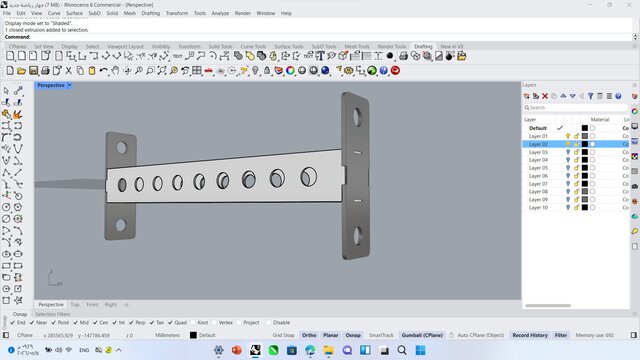This screenshot has width=640, height=360.
Task: Open the Perspective viewport dropdown arrow
Action: pos(69,85)
